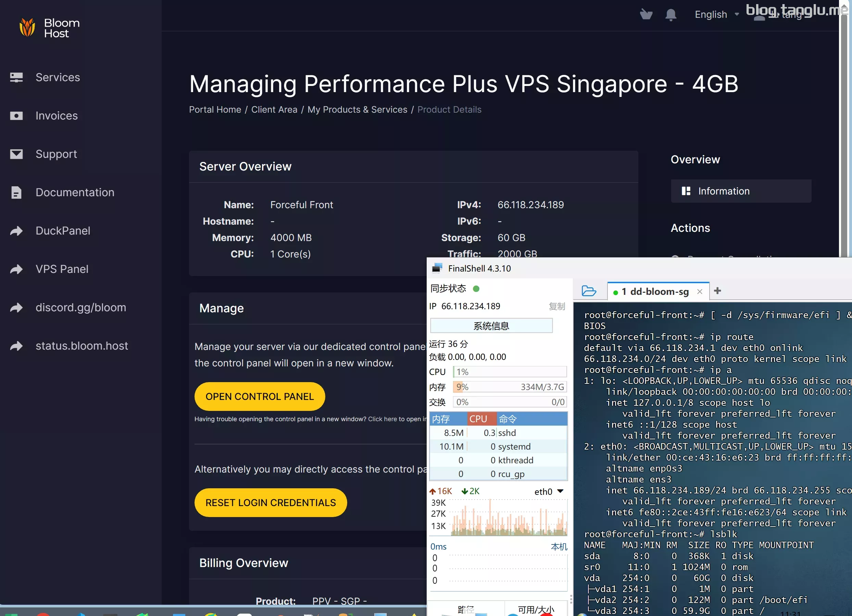852x616 pixels.
Task: Sort processes by 内存 column
Action: [x=448, y=419]
